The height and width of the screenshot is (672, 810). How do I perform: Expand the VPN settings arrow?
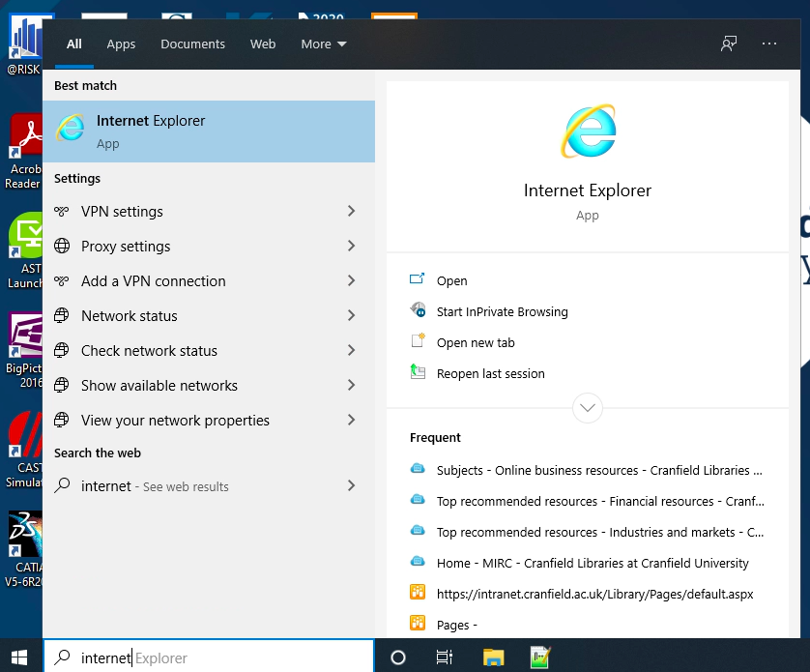[x=351, y=212]
